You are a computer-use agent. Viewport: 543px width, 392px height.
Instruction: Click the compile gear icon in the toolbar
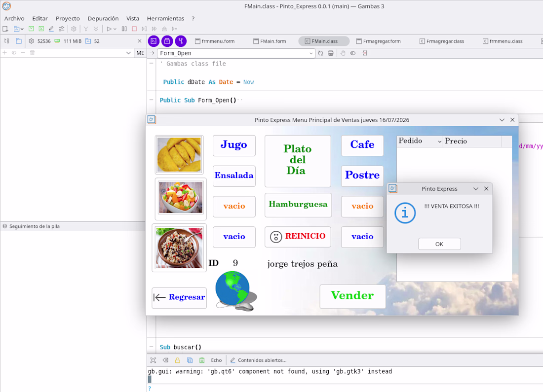pyautogui.click(x=74, y=29)
